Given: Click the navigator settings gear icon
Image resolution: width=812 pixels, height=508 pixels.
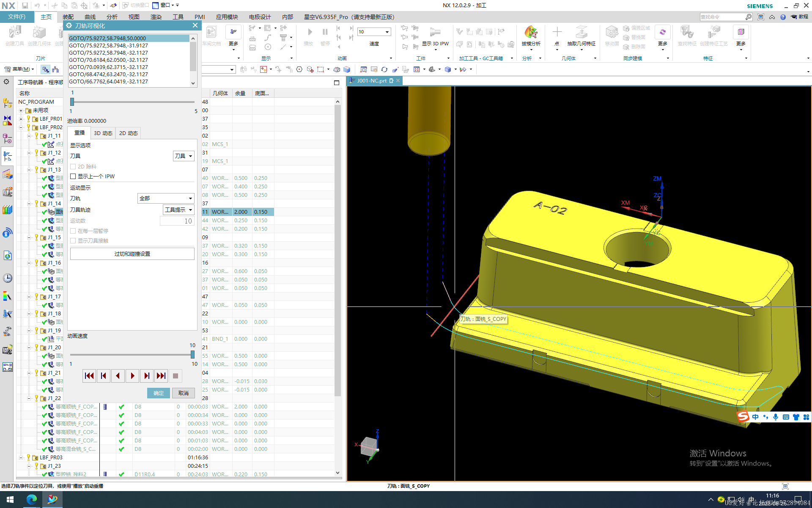Looking at the screenshot, I should click(6, 82).
